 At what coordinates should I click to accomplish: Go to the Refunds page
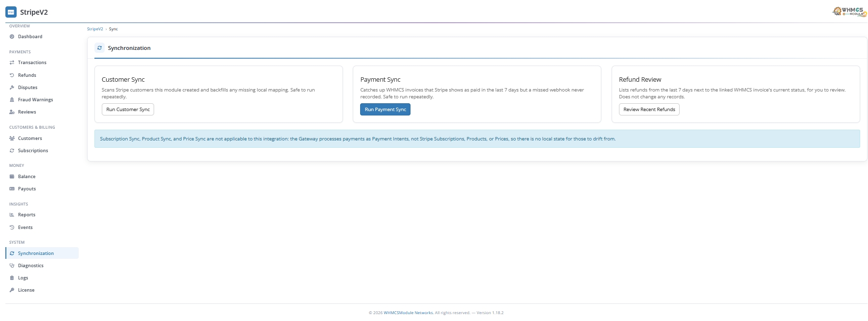tap(42, 75)
